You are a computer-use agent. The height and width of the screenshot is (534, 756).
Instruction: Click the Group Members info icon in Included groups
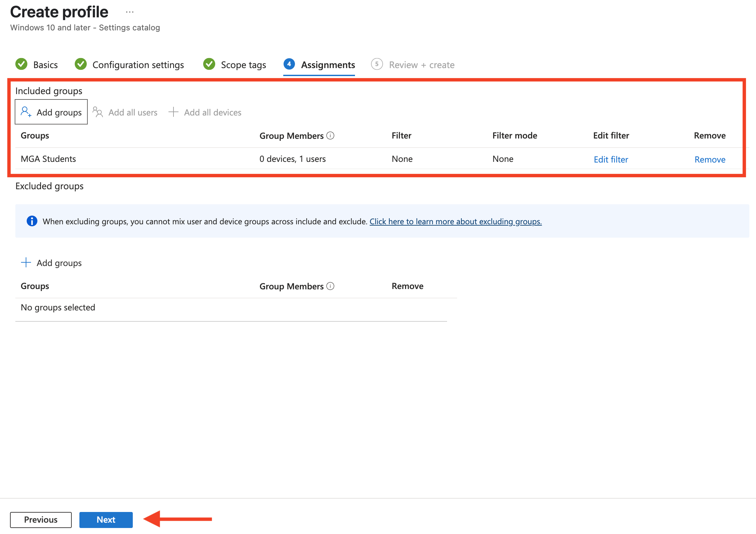click(330, 136)
